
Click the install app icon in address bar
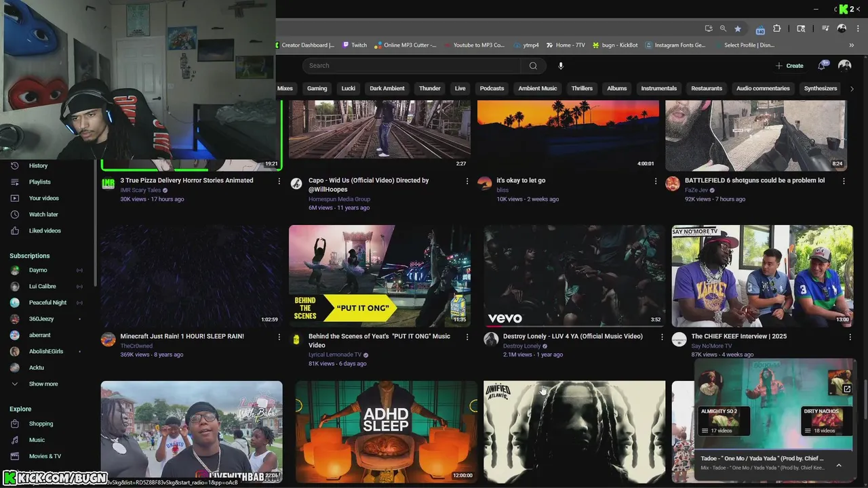(709, 28)
